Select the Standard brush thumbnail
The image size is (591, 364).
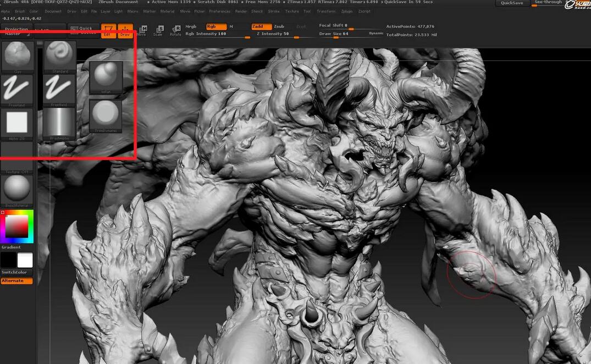(x=59, y=56)
